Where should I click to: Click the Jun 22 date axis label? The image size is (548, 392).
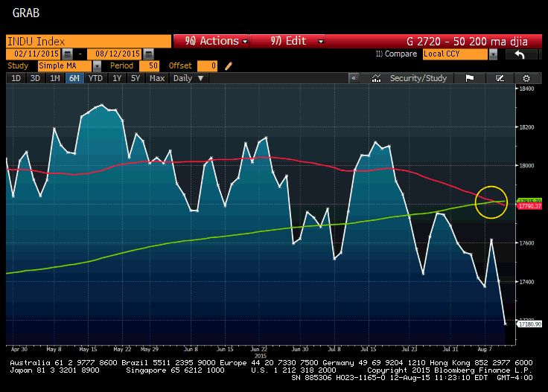tap(259, 349)
